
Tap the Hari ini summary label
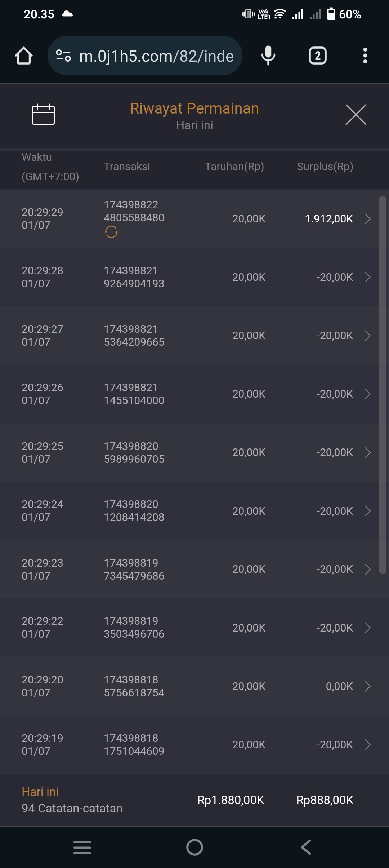(x=40, y=792)
